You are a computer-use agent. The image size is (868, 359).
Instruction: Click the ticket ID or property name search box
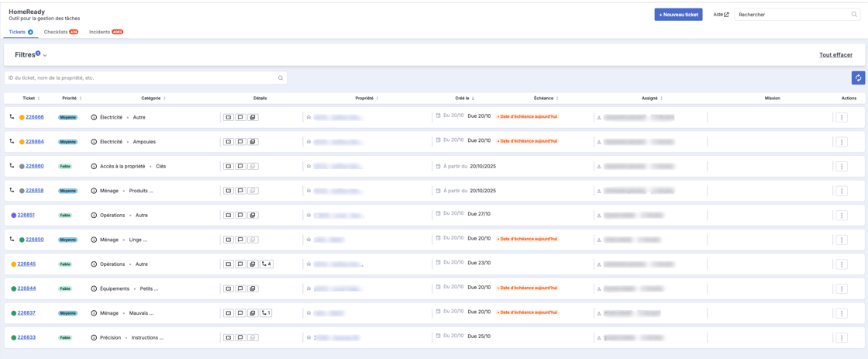[146, 78]
